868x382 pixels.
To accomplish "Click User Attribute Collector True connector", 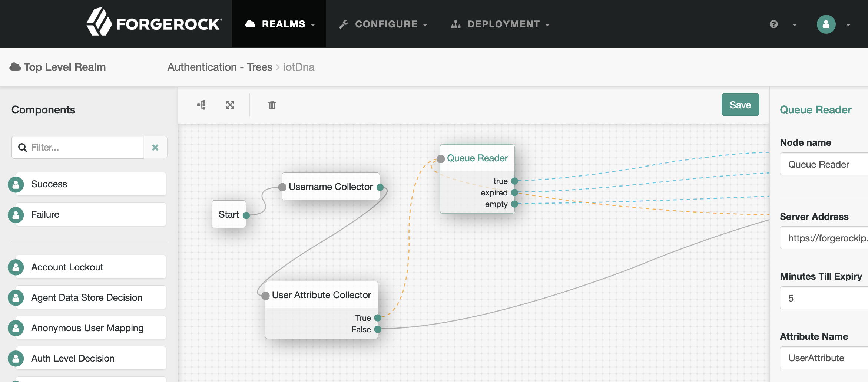I will (x=378, y=318).
